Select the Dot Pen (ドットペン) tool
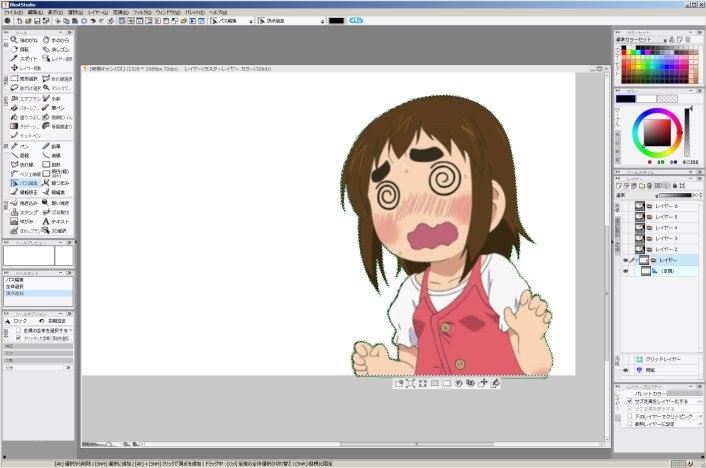Screen dimensions: 706x468 pyautogui.click(x=25, y=136)
